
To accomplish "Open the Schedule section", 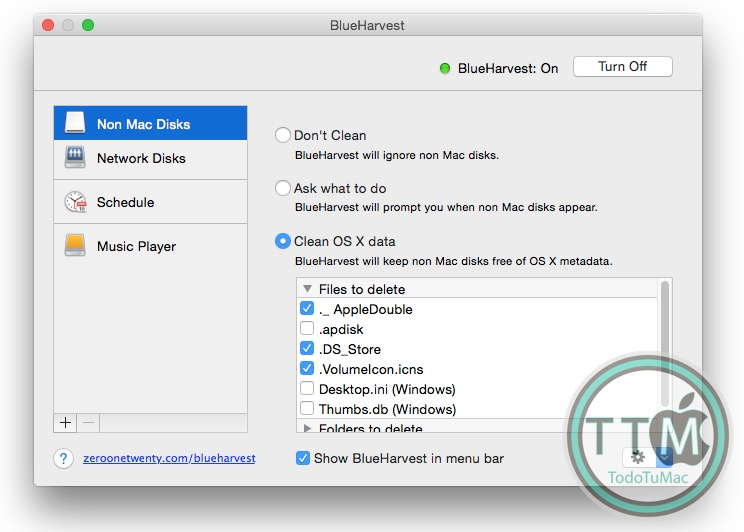I will 150,202.
